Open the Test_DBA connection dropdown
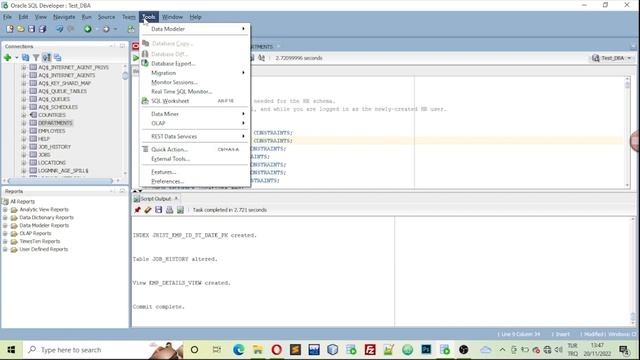 pos(629,58)
